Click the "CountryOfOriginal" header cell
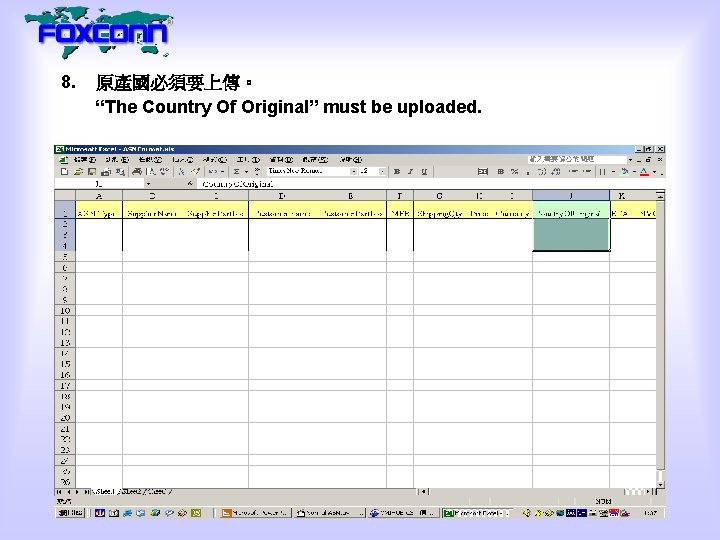720x540 pixels. click(x=571, y=209)
